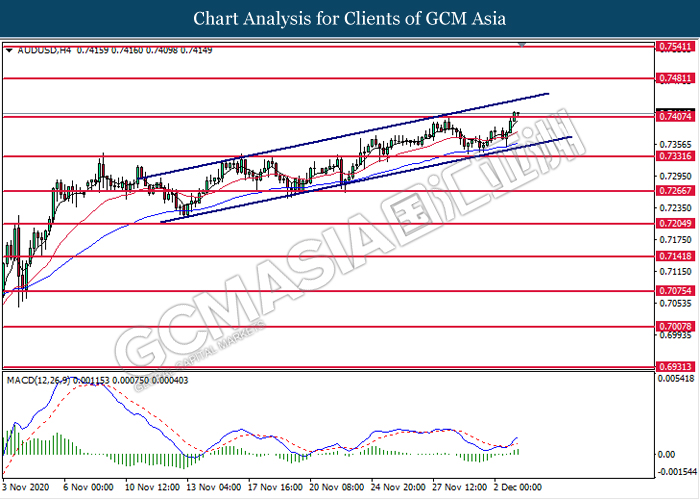The height and width of the screenshot is (500, 700).
Task: Click the 0.72667 price level label
Action: (x=675, y=191)
